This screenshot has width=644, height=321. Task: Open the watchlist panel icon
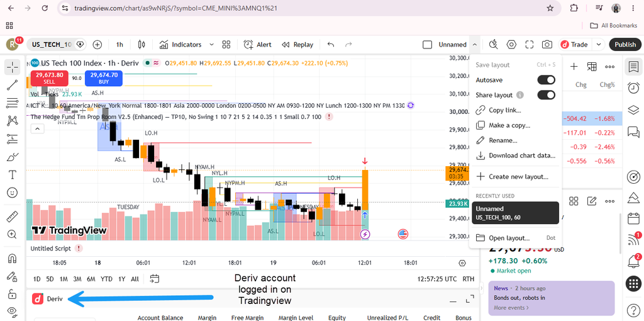point(633,67)
